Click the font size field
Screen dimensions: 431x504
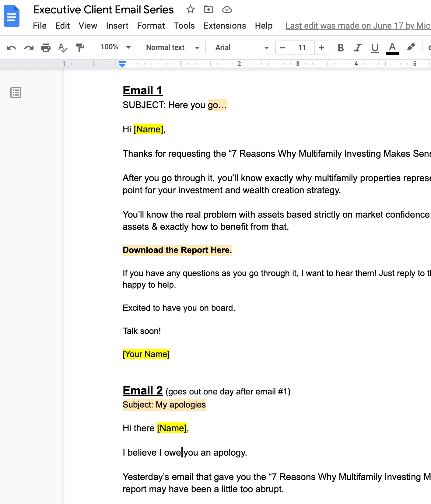[302, 48]
